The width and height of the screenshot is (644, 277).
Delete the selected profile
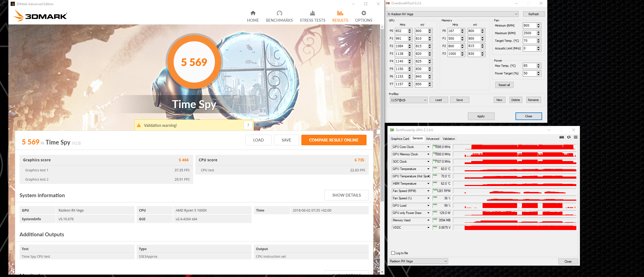tap(515, 100)
